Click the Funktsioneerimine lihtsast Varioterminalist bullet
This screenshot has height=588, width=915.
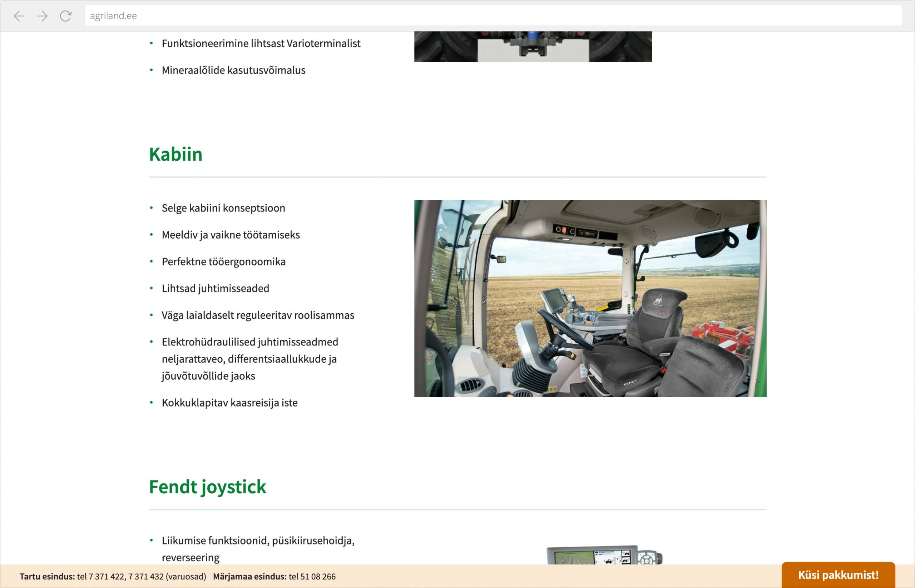261,43
